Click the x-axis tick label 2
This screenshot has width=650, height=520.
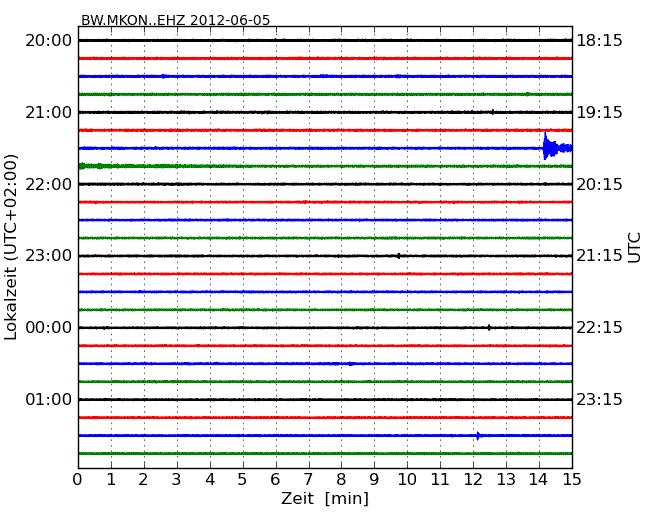pos(143,479)
